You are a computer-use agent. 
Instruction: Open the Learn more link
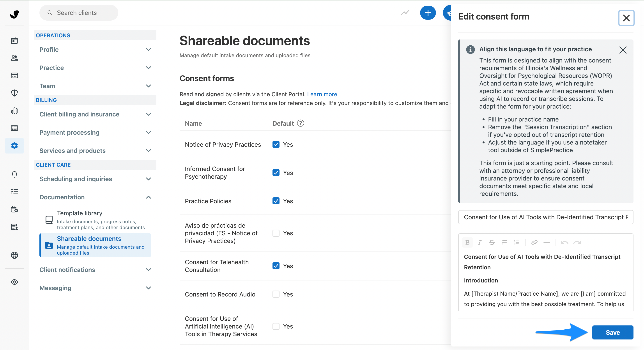coord(322,94)
